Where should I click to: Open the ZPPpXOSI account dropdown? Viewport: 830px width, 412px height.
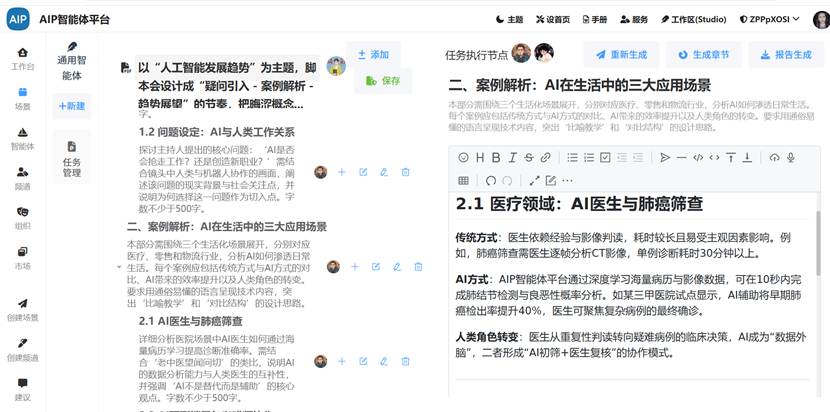[769, 20]
